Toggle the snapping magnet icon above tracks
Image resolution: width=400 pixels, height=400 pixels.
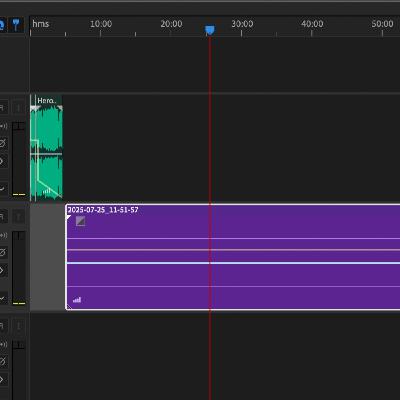[x=1, y=25]
